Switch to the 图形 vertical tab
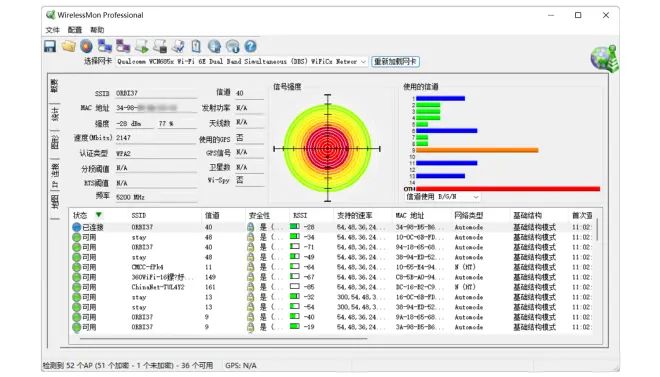 (x=55, y=142)
